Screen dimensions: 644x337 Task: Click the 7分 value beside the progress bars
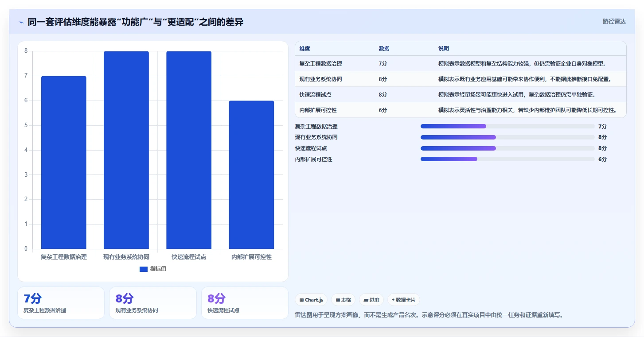tap(603, 126)
